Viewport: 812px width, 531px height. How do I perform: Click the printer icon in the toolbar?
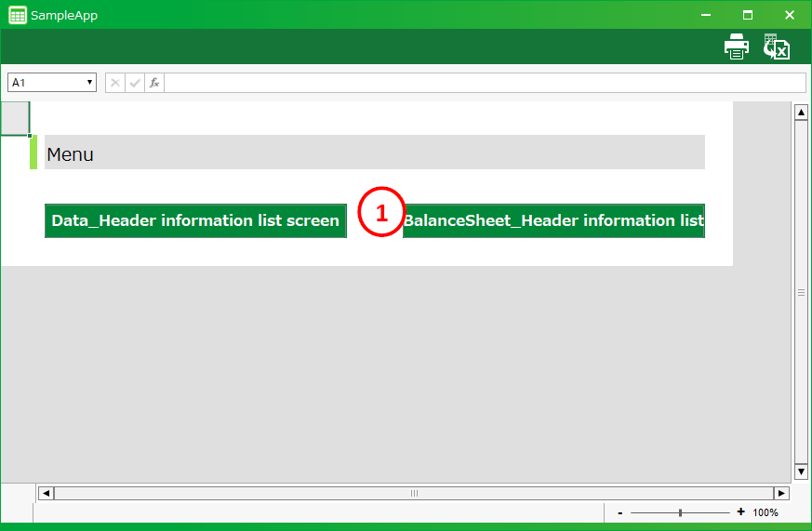click(x=736, y=47)
